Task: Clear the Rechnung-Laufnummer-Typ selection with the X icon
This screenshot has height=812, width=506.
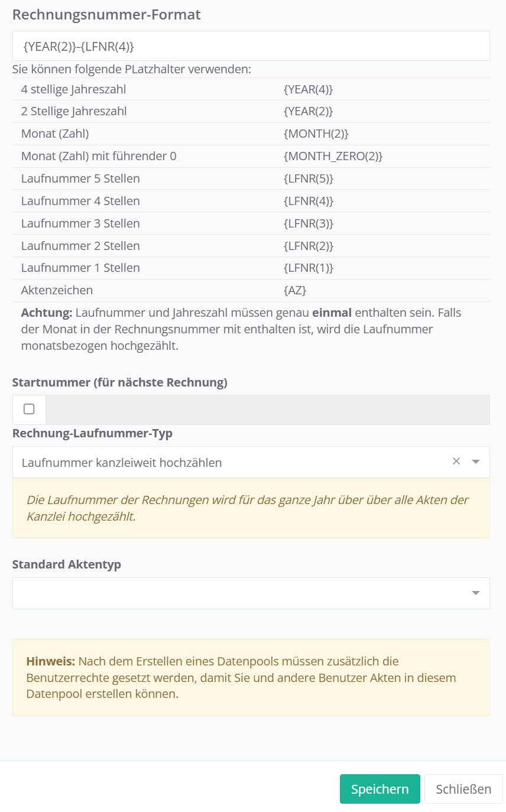Action: (x=456, y=462)
